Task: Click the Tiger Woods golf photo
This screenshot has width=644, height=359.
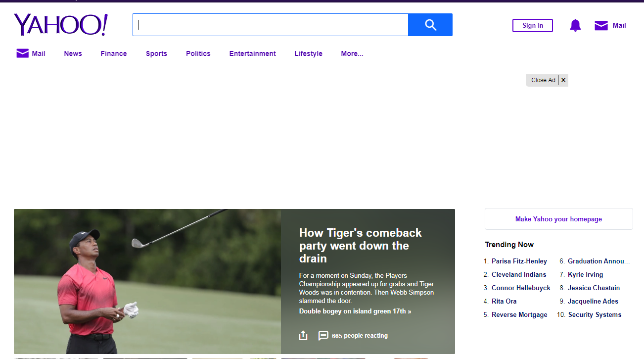Action: tap(147, 281)
